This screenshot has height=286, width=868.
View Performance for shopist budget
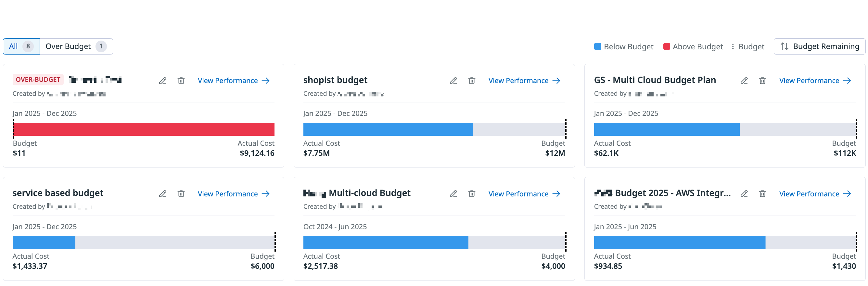[524, 81]
